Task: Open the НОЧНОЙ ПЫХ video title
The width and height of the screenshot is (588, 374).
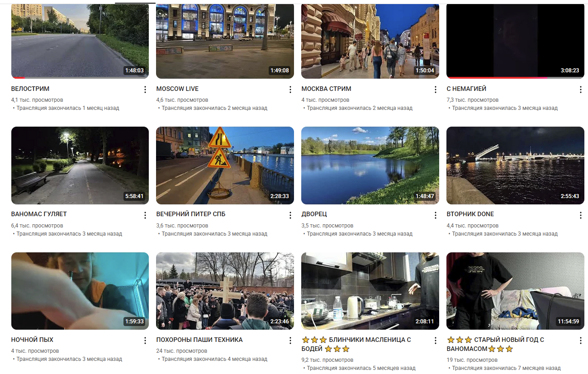Action: pos(32,340)
